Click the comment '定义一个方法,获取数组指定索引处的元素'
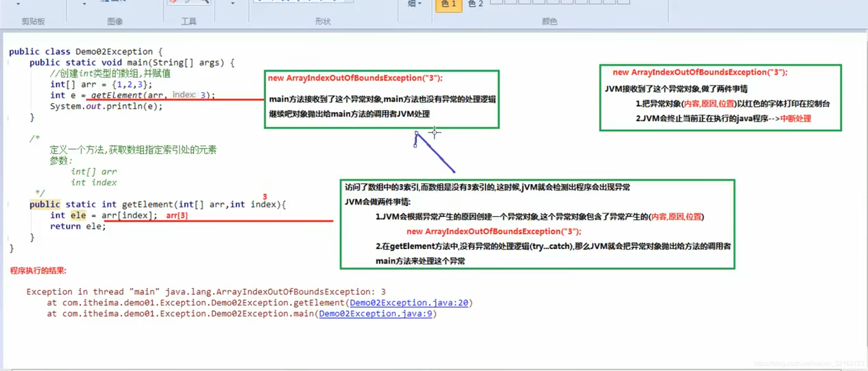Screen dimensions: 868x371 coord(133,150)
